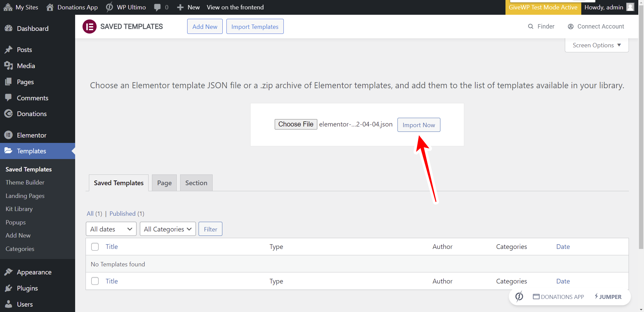Screen dimensions: 644x312
Task: Click Choose File to pick a template
Action: pos(296,124)
